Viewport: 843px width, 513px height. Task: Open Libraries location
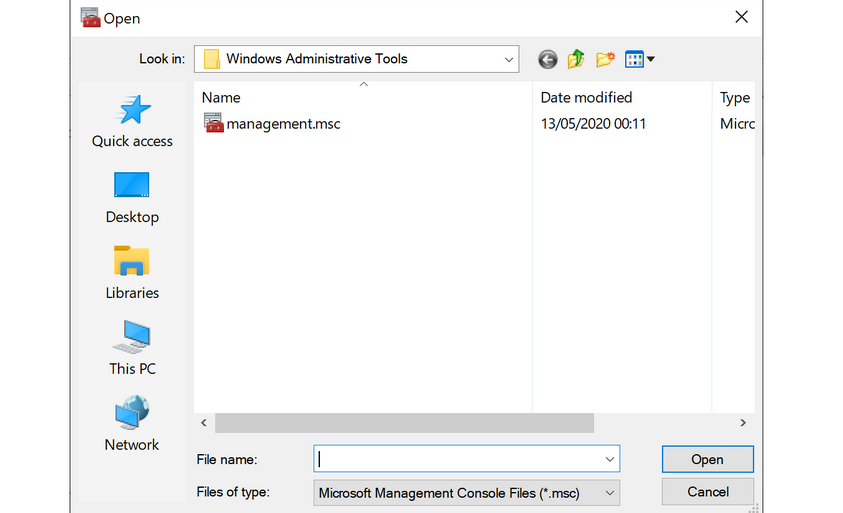point(132,273)
